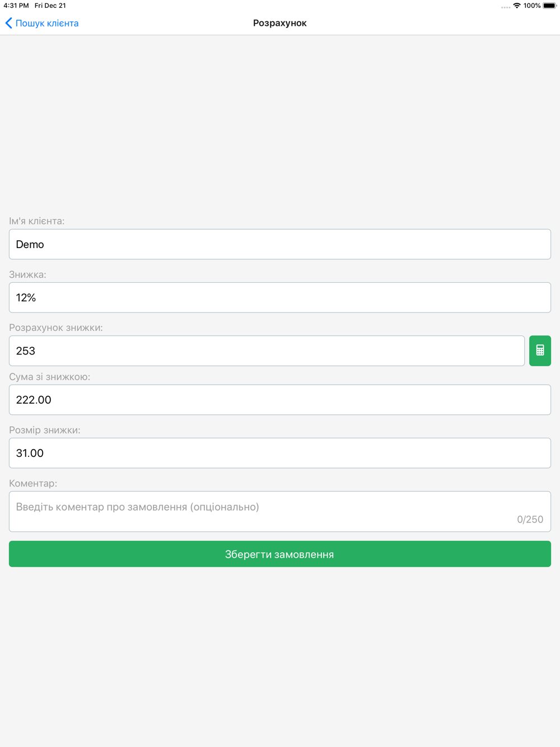Viewport: 560px width, 747px height.
Task: Edit the Розрахунок знижки field with 253
Action: (x=267, y=351)
